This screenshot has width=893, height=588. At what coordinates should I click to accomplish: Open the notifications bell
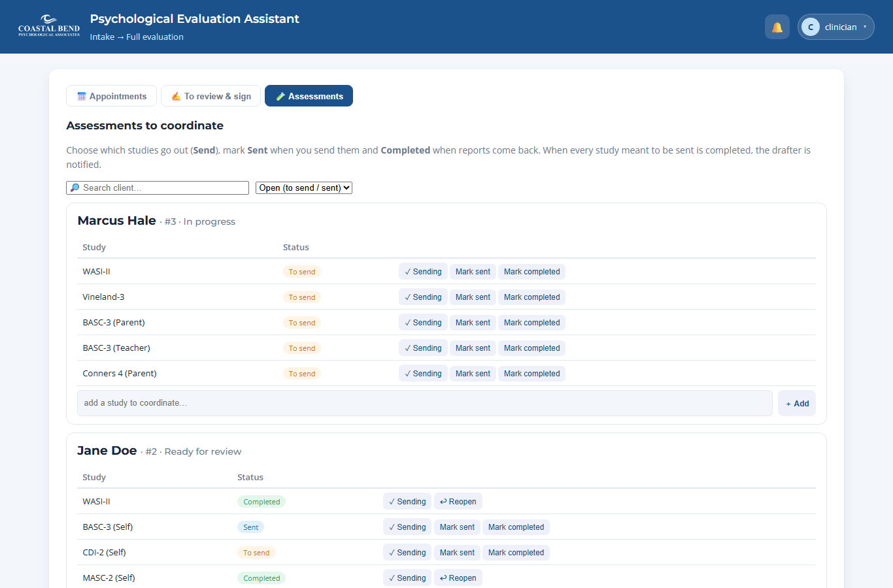click(777, 27)
